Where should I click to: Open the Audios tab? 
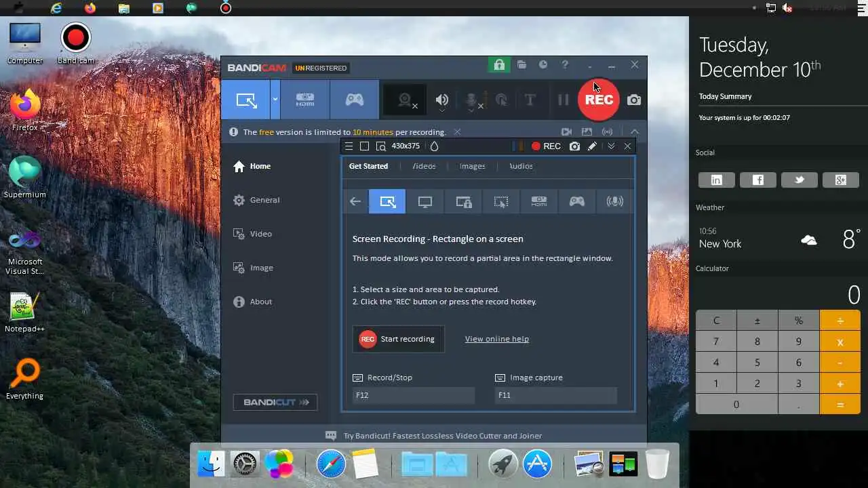(x=521, y=166)
